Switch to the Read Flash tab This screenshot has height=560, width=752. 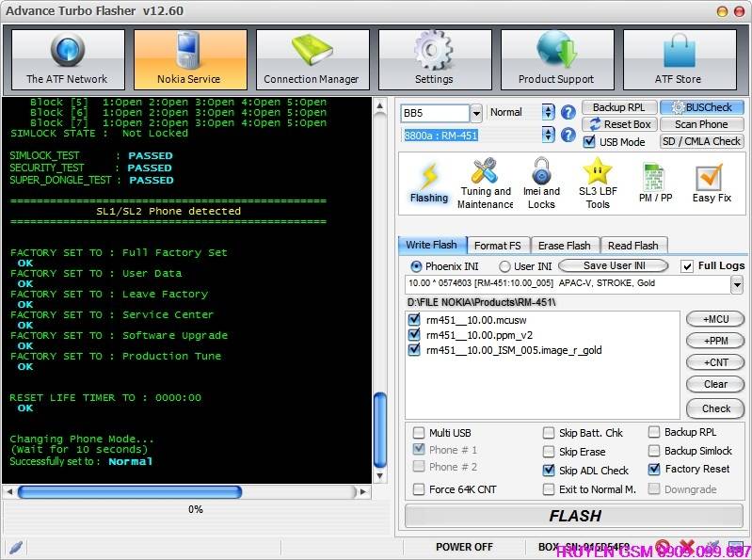click(x=633, y=246)
